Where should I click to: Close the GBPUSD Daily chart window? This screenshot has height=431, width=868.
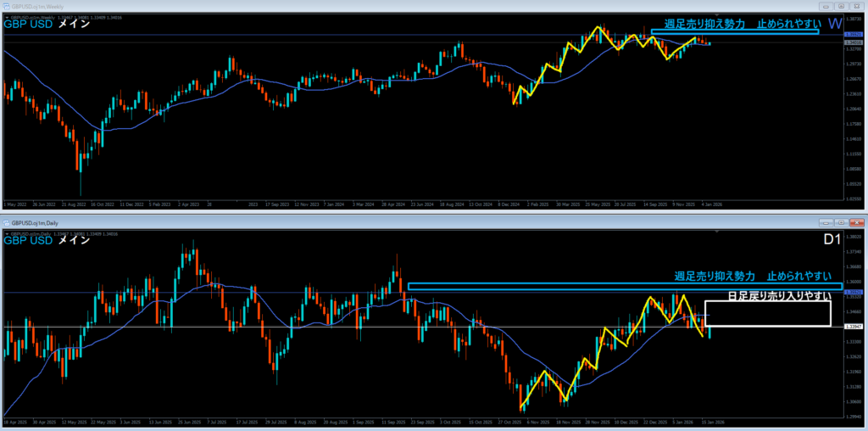tap(856, 222)
